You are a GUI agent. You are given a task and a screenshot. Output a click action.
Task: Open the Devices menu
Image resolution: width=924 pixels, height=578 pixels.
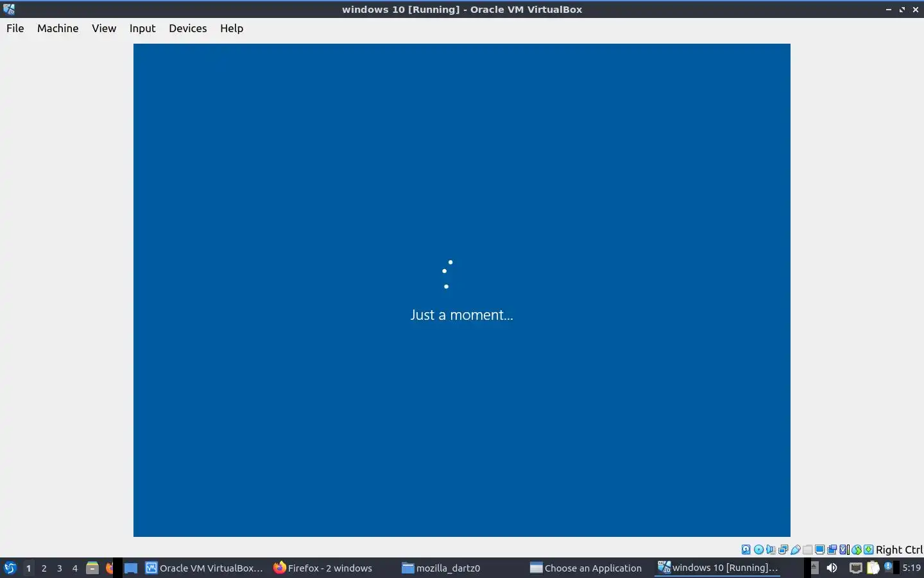[188, 28]
